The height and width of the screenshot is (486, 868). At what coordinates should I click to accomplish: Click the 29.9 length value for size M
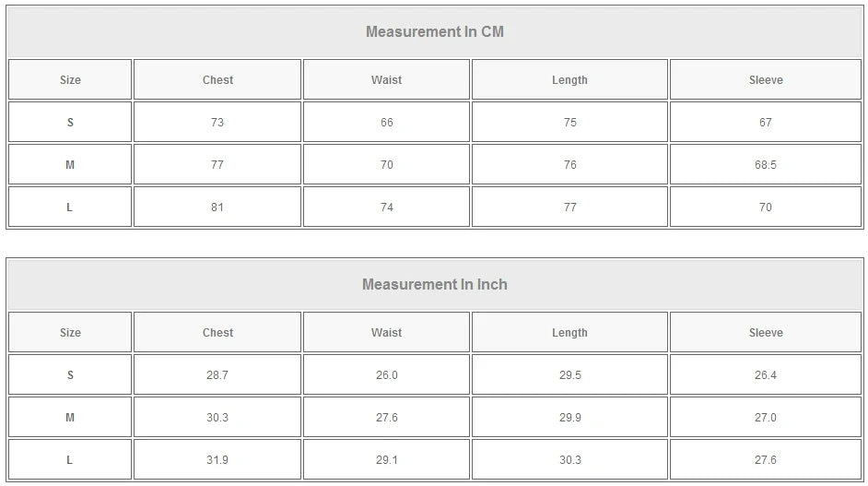pos(569,418)
